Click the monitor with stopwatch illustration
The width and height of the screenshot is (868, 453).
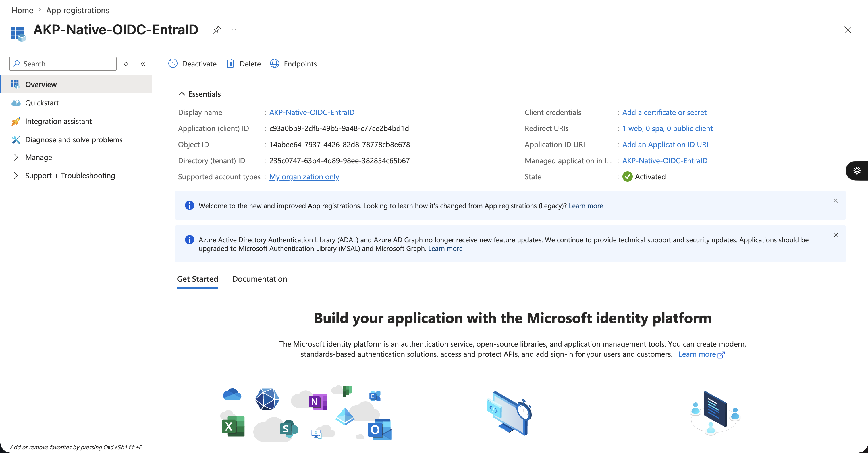pos(510,413)
